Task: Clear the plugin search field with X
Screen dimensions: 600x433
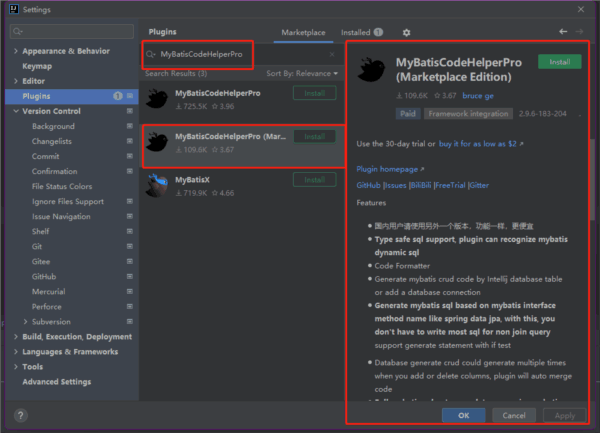Action: (332, 54)
